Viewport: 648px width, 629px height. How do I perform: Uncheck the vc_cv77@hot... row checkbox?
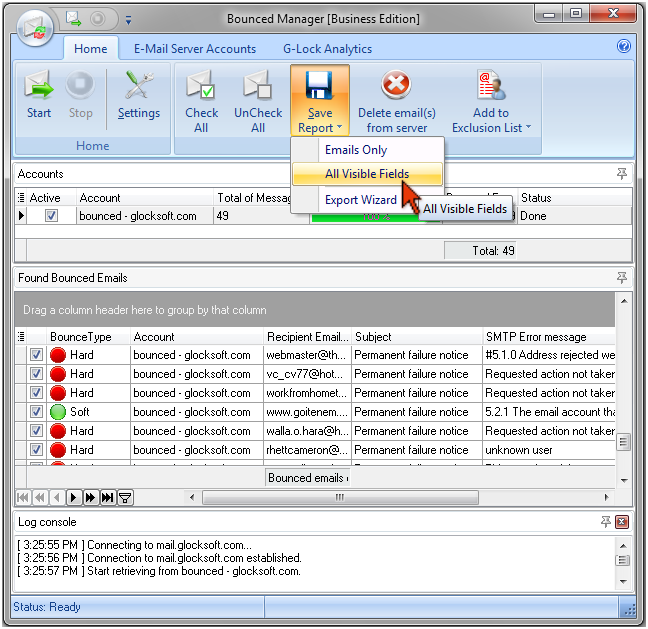[x=36, y=374]
